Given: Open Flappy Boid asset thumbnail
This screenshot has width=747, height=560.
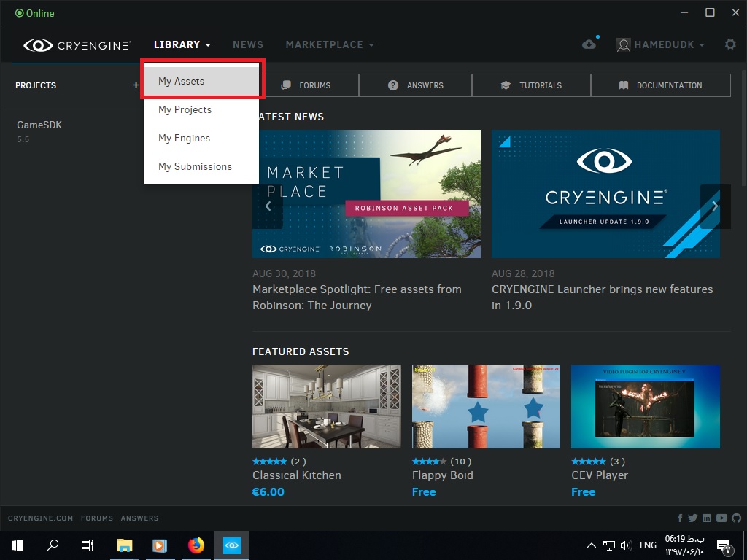Looking at the screenshot, I should point(486,406).
